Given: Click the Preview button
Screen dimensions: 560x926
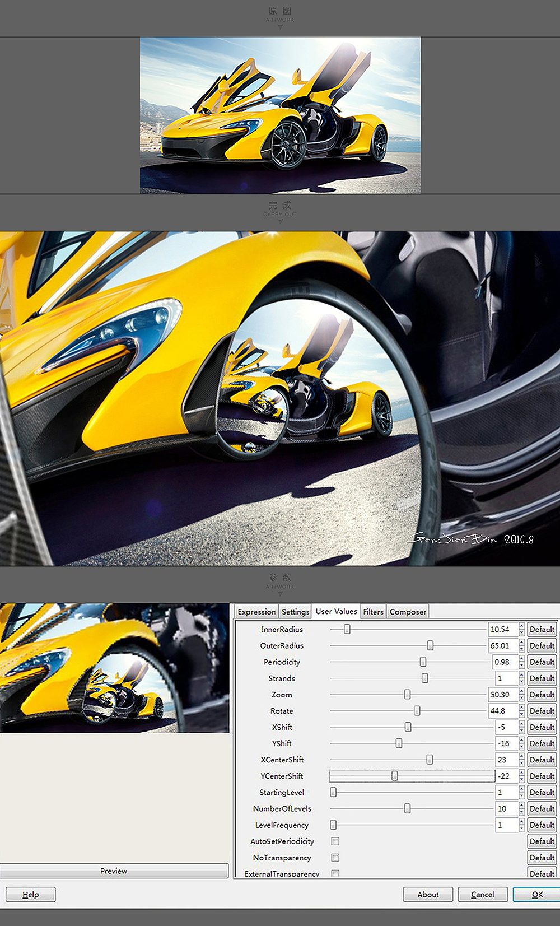Looking at the screenshot, I should [x=114, y=871].
